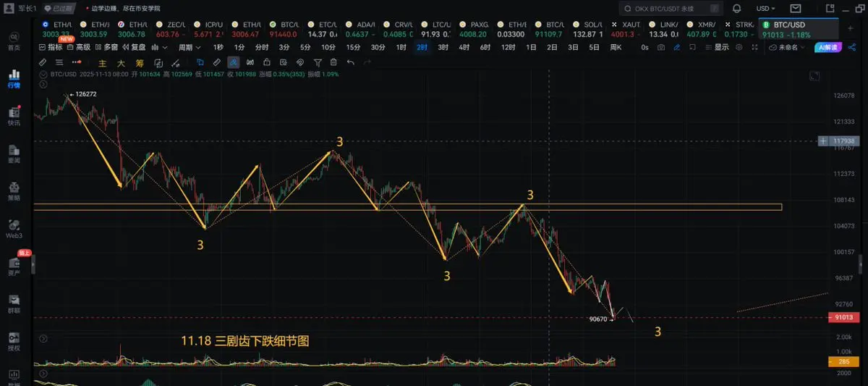Screen dimensions: 868x386
Task: Select the 1日 timeframe
Action: [531, 47]
